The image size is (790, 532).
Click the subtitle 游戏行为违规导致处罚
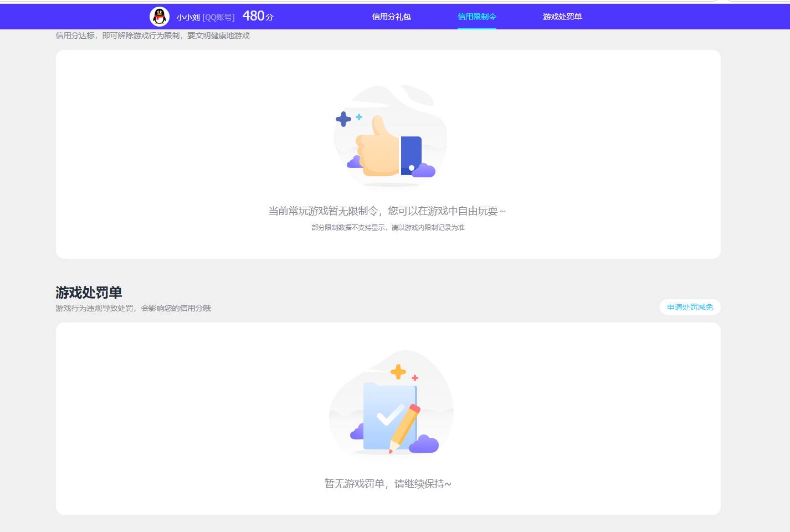coord(95,308)
